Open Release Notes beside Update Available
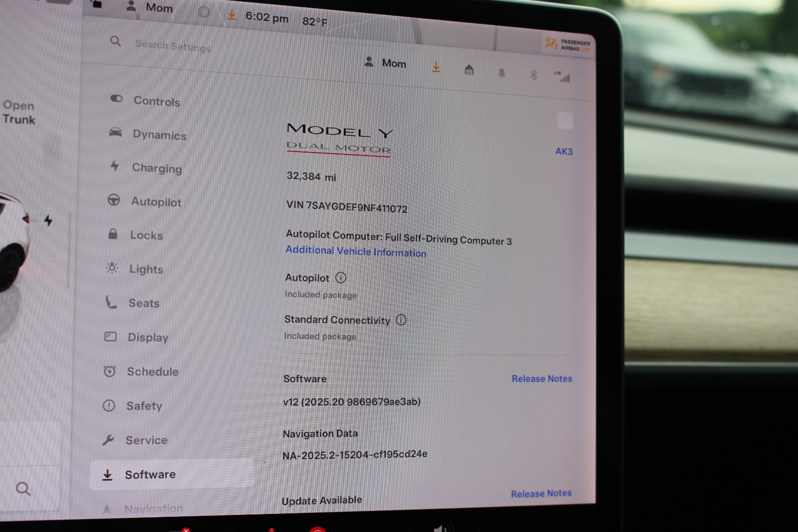 (x=541, y=493)
